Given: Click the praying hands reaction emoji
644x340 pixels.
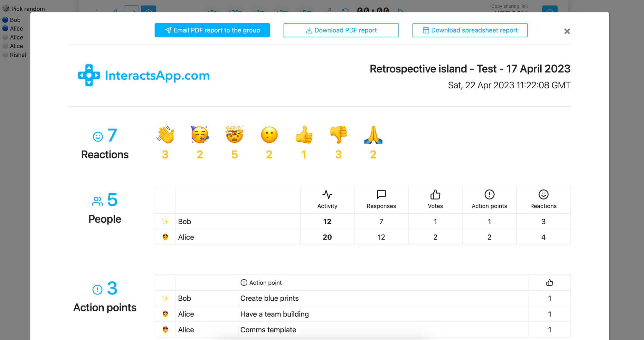Looking at the screenshot, I should [x=373, y=135].
